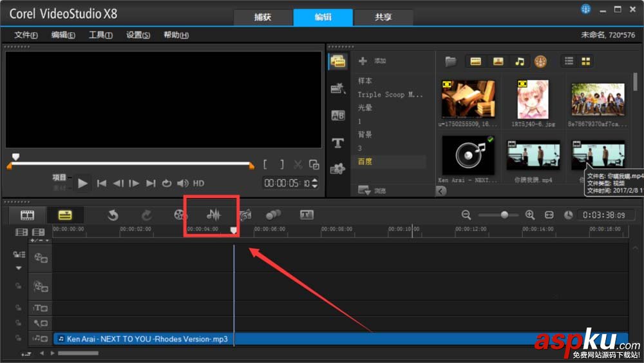Adjust preview timecode stepper arrows
The image size is (644, 363).
pyautogui.click(x=315, y=183)
